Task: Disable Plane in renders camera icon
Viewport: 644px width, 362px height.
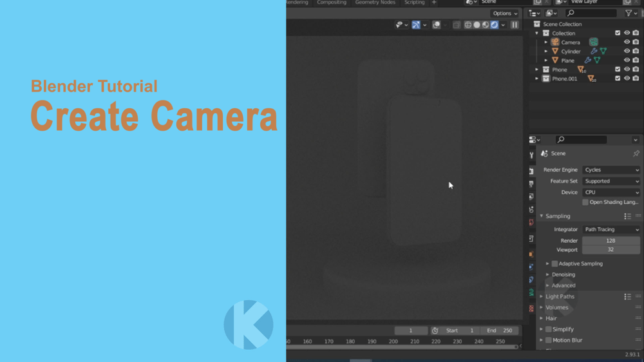Action: tap(636, 61)
